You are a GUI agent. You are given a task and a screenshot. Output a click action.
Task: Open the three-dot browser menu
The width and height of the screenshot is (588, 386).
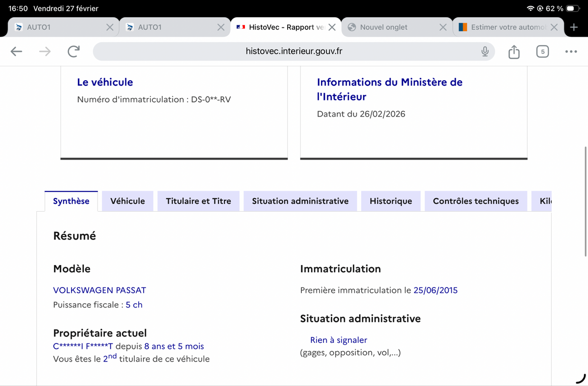tap(570, 51)
